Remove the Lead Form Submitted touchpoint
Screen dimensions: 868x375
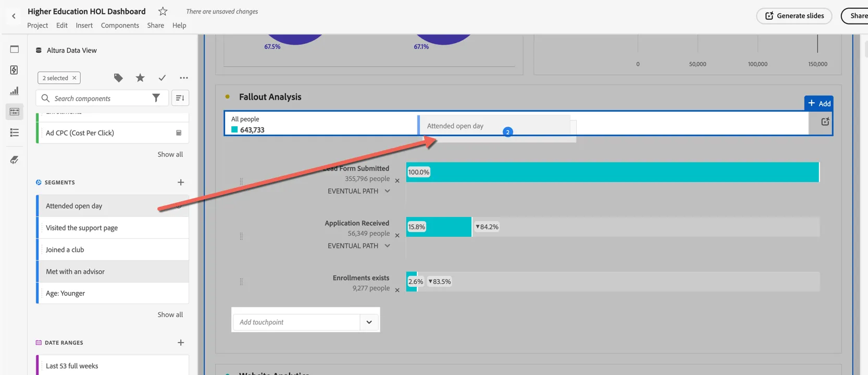(397, 181)
